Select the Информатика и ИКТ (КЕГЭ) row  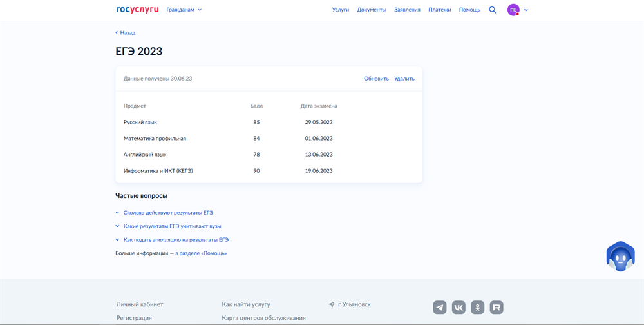click(269, 171)
